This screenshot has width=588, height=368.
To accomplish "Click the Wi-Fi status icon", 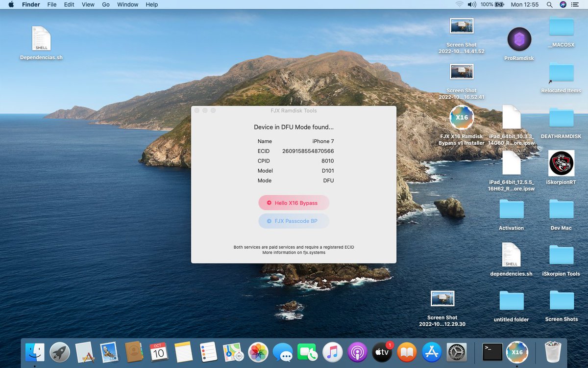I will pos(459,4).
